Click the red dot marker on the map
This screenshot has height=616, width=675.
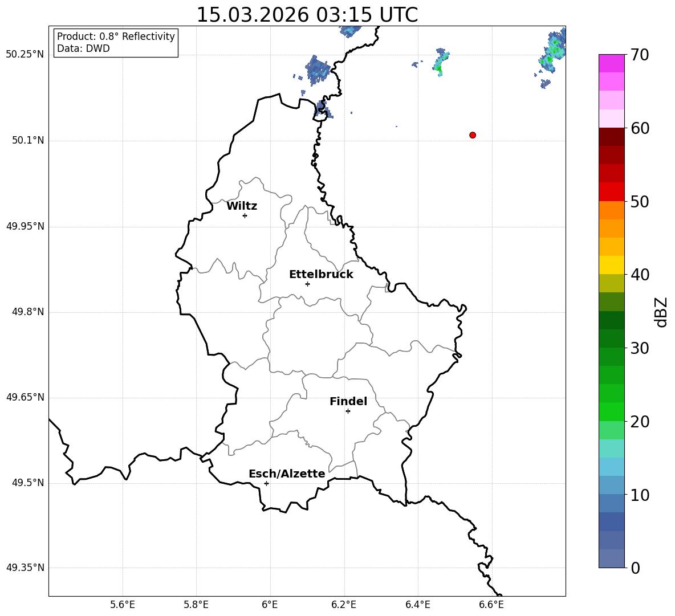tap(473, 135)
